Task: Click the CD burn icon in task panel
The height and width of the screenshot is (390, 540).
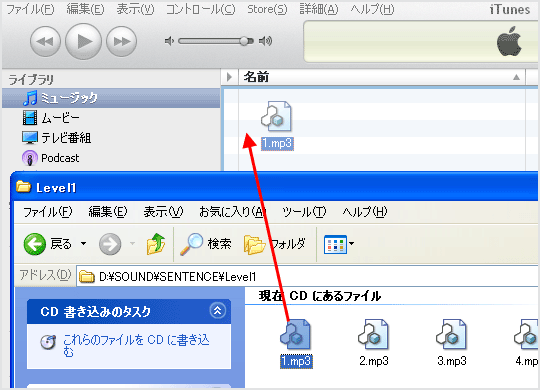Action: coord(48,342)
